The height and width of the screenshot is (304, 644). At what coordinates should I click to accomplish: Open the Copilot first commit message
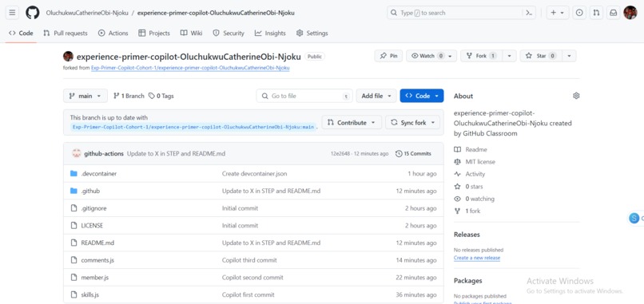tap(248, 294)
